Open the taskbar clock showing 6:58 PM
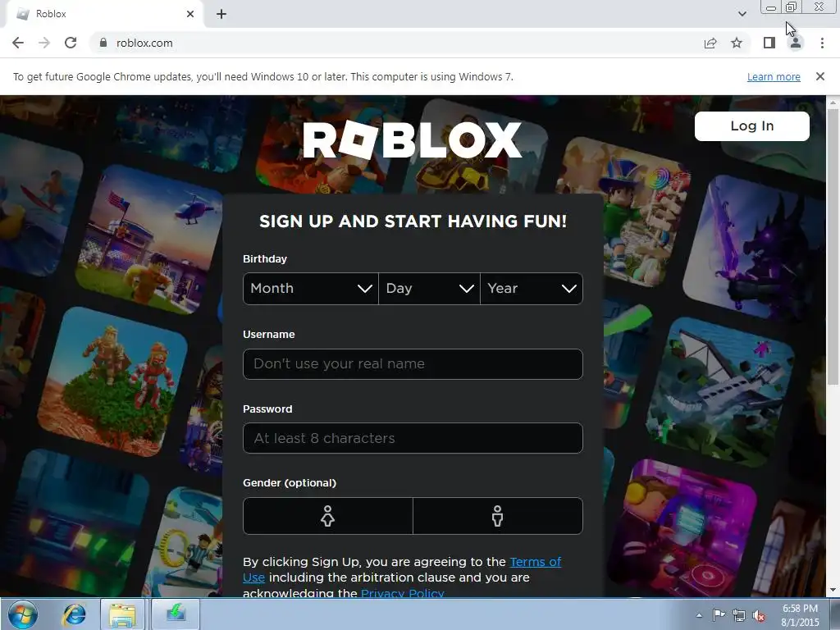The width and height of the screenshot is (840, 630). coord(800,615)
